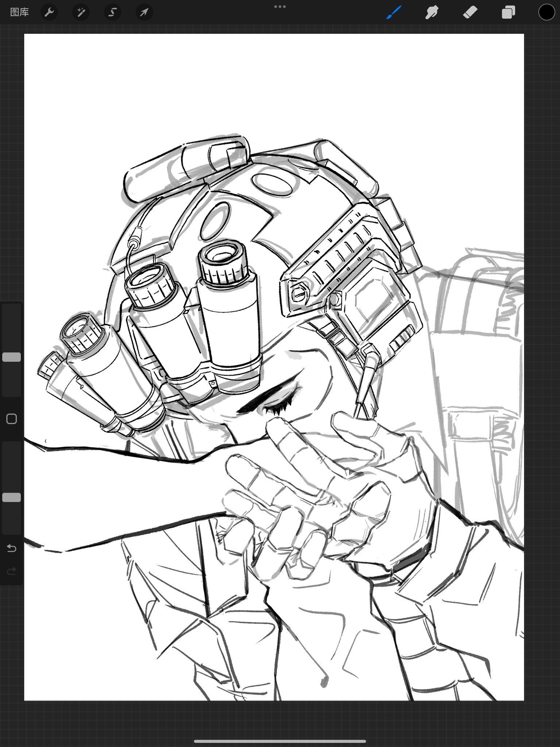Tap the brush opacity slider handle
This screenshot has width=560, height=747.
pos(12,498)
